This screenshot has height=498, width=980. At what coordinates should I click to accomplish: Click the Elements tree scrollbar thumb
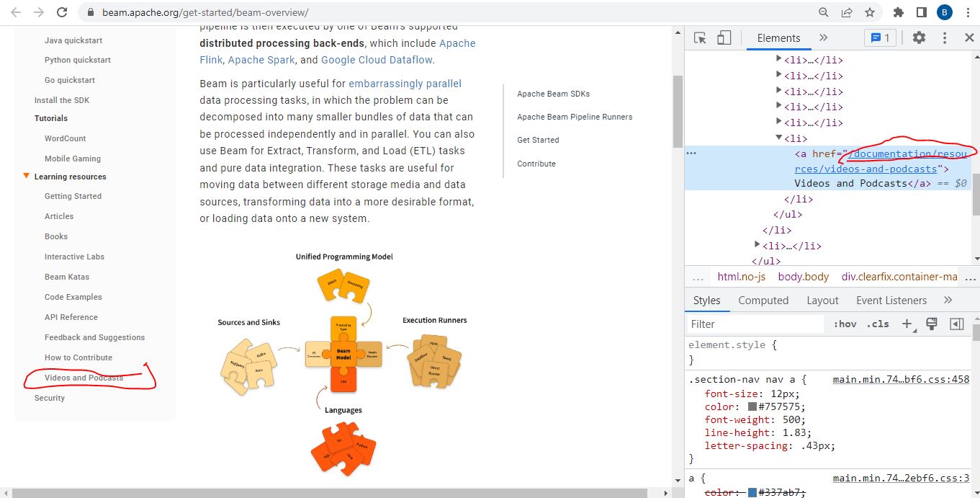(x=976, y=195)
